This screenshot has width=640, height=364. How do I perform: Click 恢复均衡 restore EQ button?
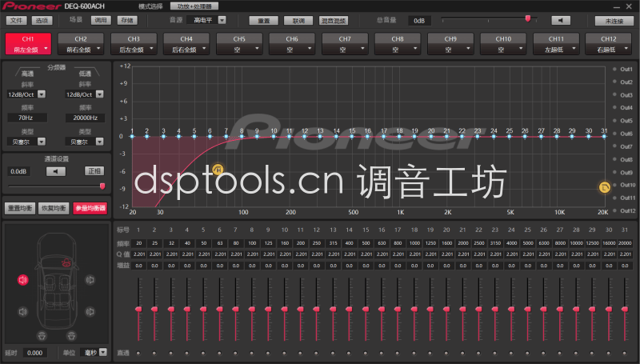click(x=54, y=208)
